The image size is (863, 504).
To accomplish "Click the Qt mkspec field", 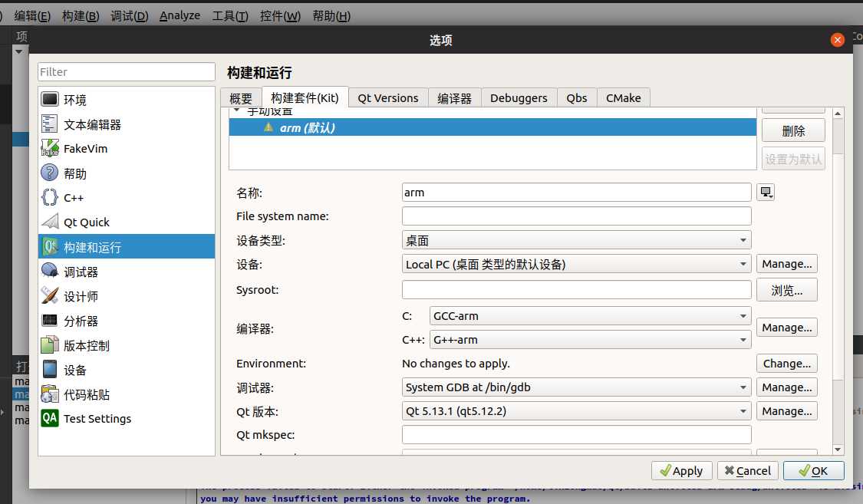I will tap(576, 434).
